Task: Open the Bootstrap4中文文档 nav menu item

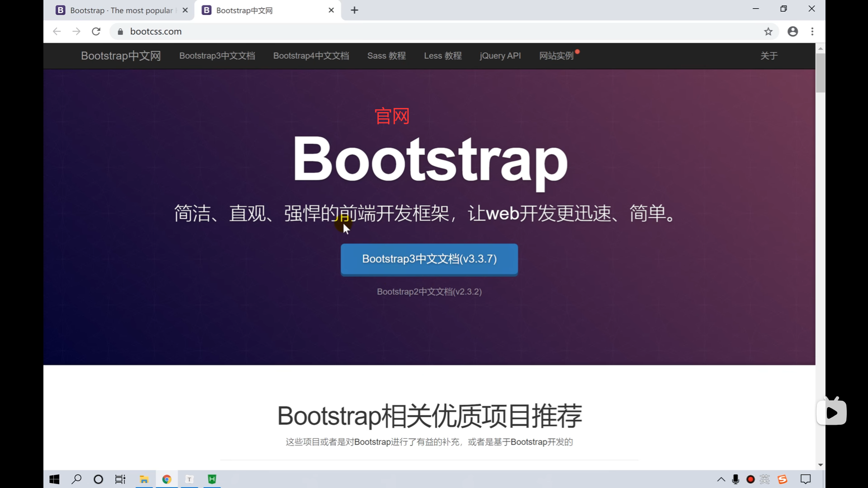Action: point(311,56)
